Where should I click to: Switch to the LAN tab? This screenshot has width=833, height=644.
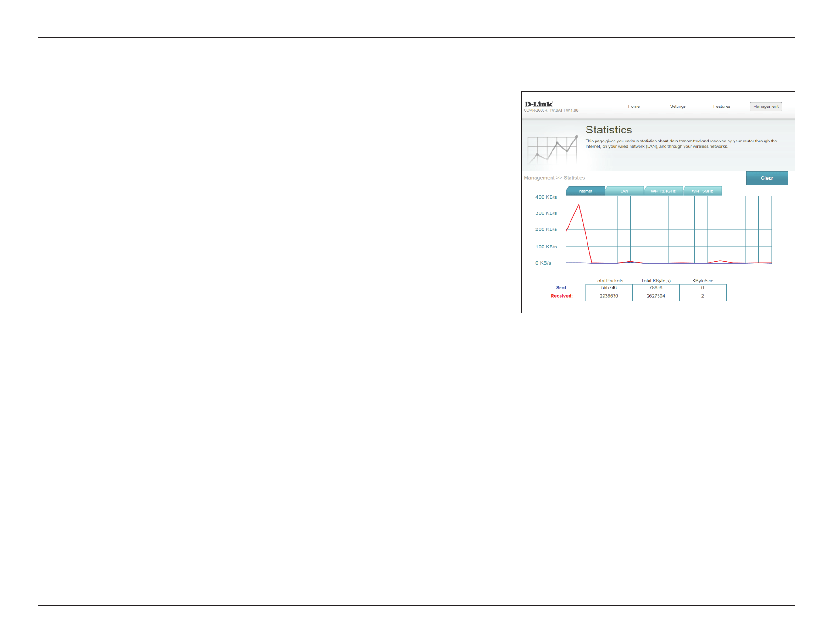(624, 191)
